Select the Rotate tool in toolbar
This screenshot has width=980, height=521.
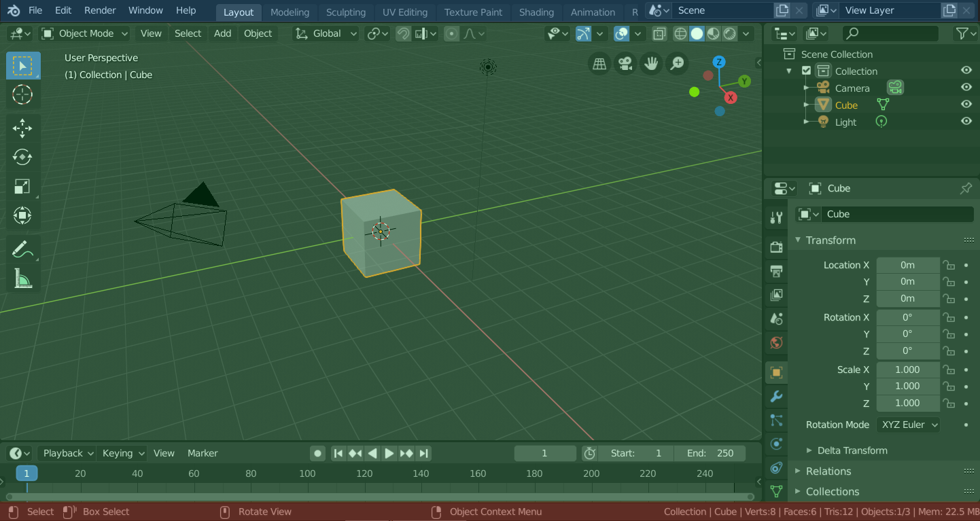(x=22, y=157)
